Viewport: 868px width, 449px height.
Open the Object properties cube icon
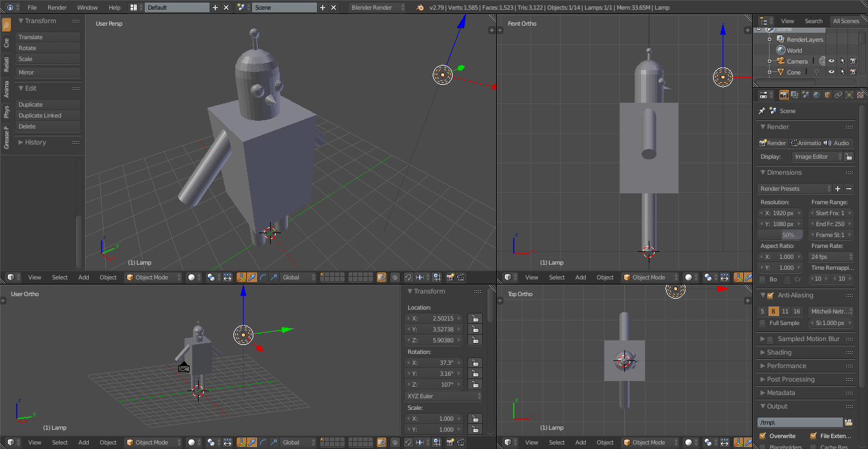(827, 94)
